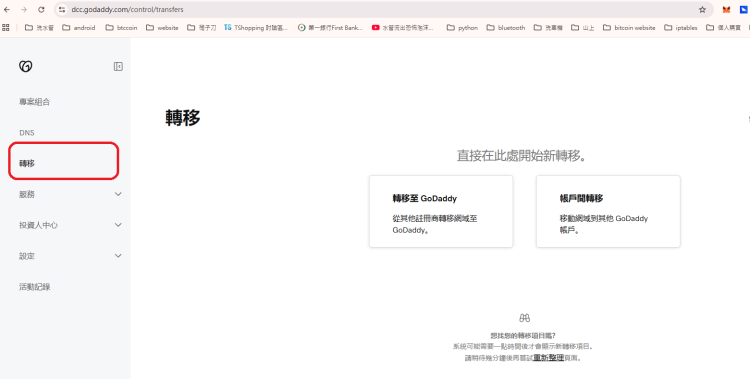Open 服務 in the sidebar menu
The height and width of the screenshot is (379, 750).
point(27,194)
